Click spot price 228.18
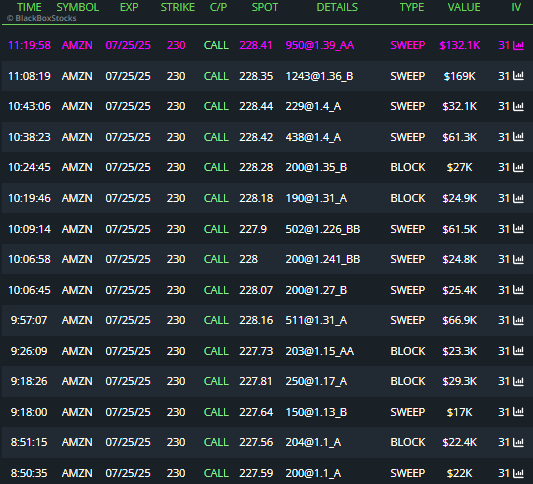This screenshot has height=484, width=533. (x=256, y=198)
